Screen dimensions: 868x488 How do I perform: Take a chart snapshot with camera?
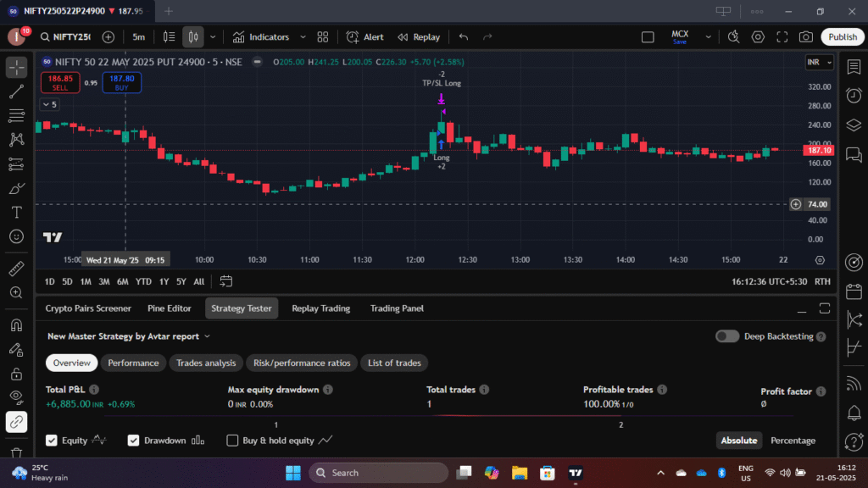pos(806,37)
